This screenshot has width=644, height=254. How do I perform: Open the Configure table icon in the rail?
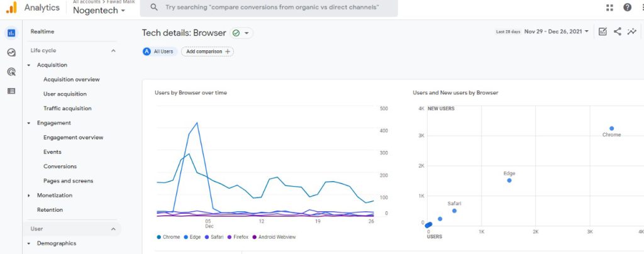coord(11,91)
